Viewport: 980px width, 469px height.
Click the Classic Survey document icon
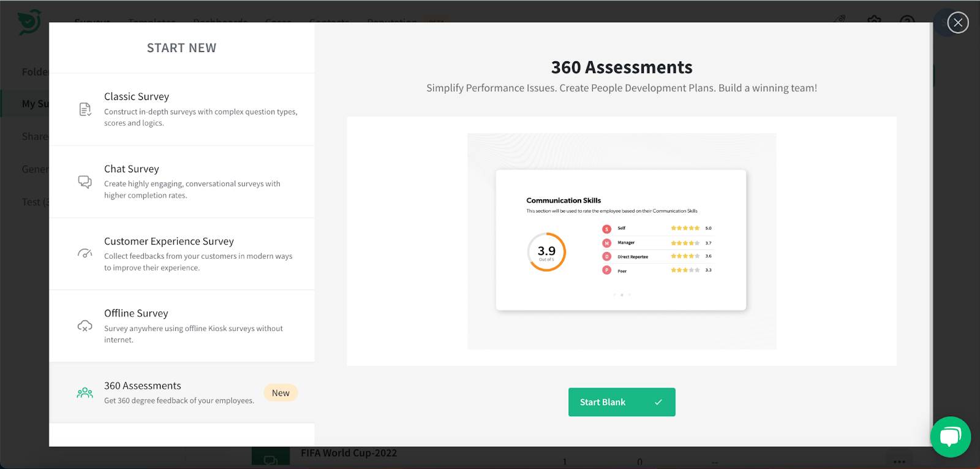(x=85, y=110)
